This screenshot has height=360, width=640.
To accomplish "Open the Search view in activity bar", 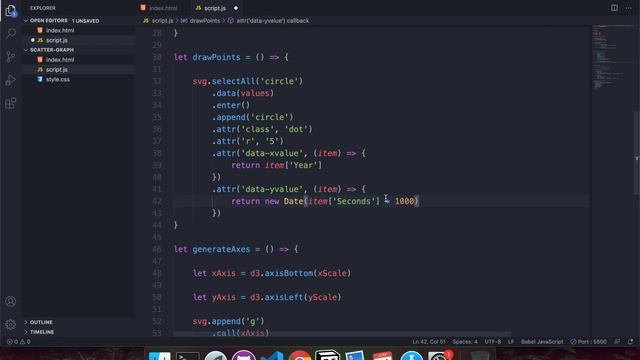I will pyautogui.click(x=11, y=33).
